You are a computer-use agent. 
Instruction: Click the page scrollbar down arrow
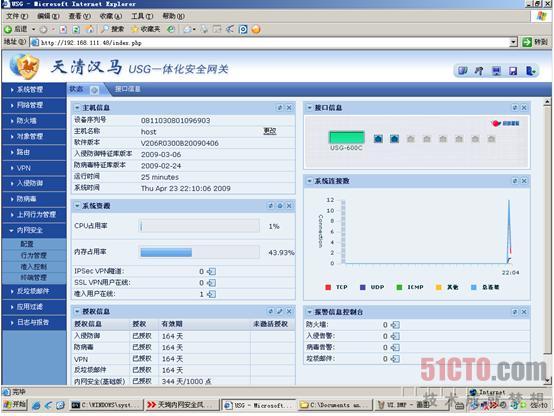[x=547, y=380]
